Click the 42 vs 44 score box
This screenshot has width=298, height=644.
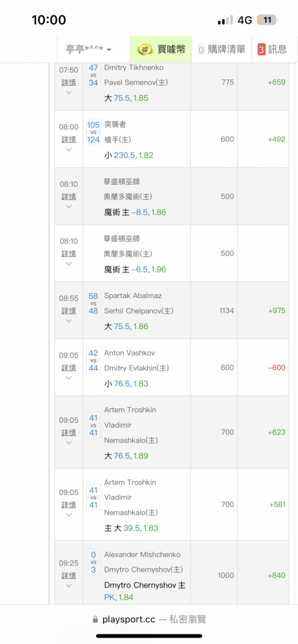(94, 360)
